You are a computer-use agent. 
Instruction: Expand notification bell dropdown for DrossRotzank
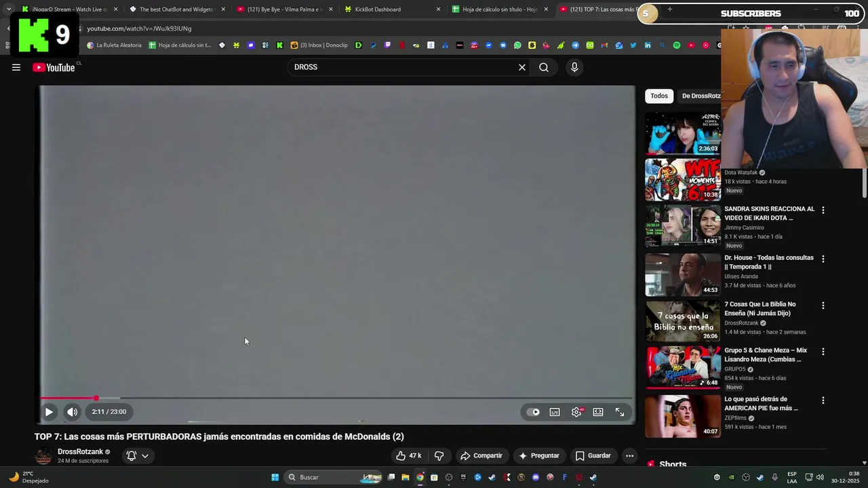coord(137,455)
